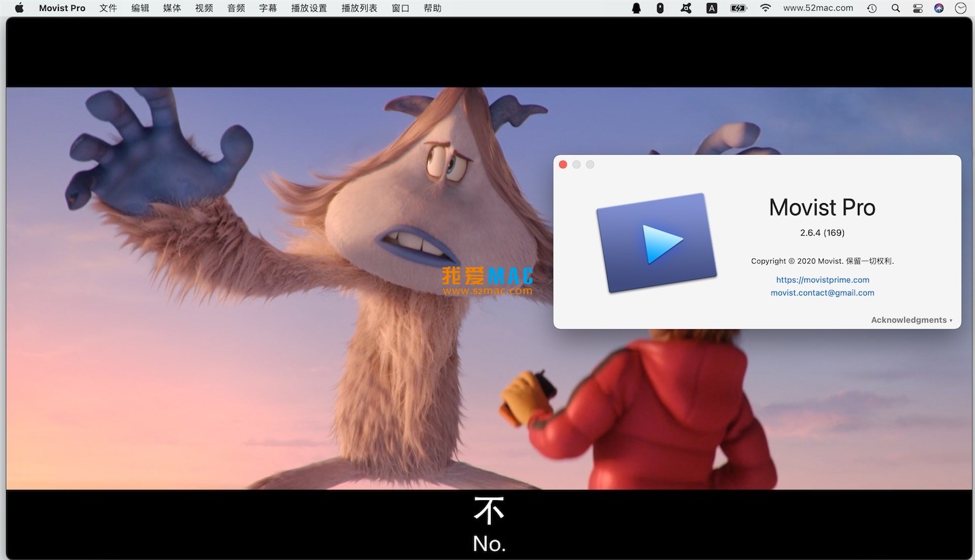Open the Apple menu
Image resolution: width=975 pixels, height=560 pixels.
[x=19, y=8]
